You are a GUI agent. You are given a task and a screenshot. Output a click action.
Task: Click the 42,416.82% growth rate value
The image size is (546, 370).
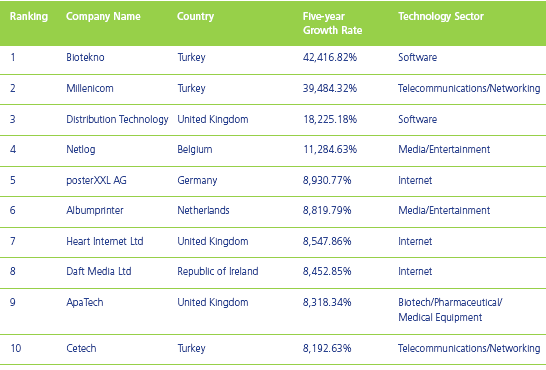[330, 57]
